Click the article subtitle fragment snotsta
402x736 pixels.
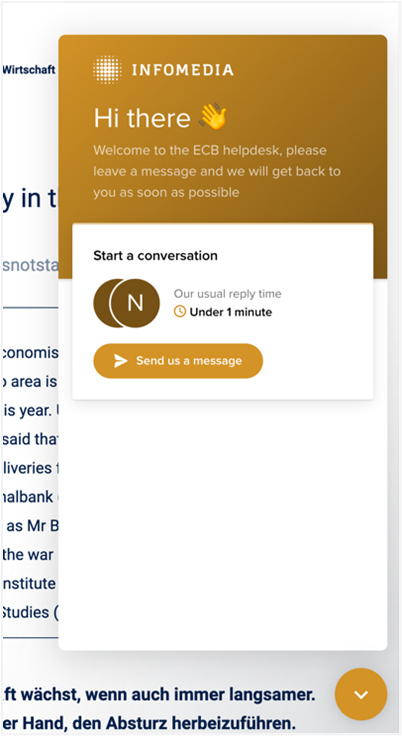(x=30, y=265)
